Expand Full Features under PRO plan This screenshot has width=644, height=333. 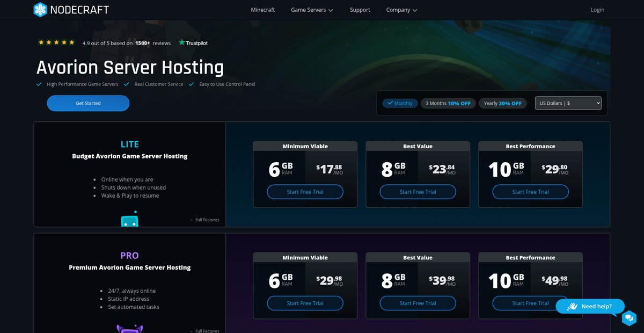204,331
